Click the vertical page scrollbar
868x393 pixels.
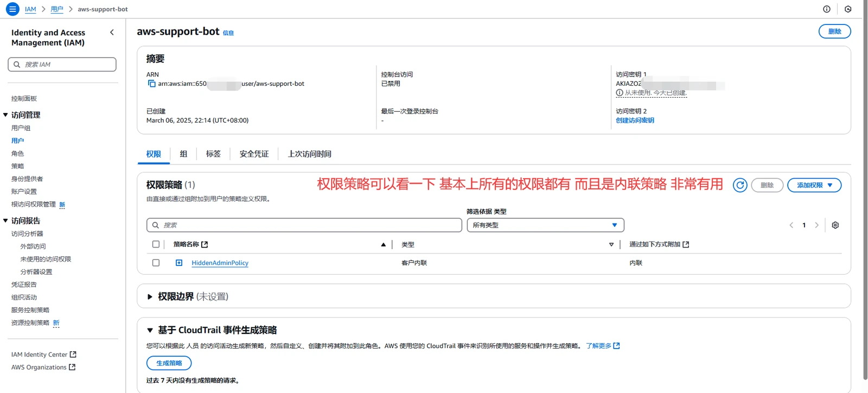point(865,190)
